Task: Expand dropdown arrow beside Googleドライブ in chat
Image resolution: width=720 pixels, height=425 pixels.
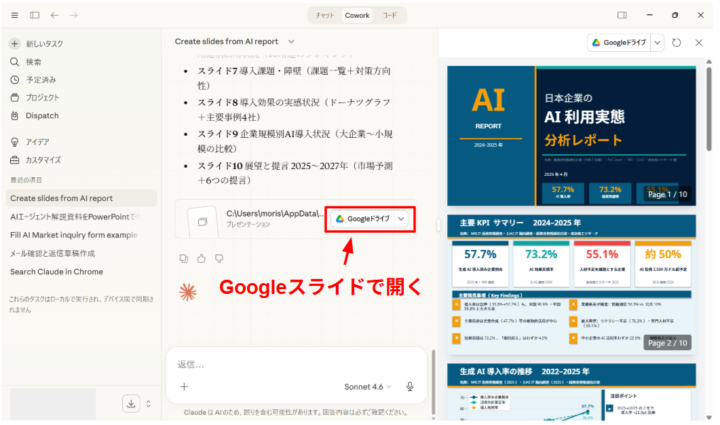Action: coord(402,219)
